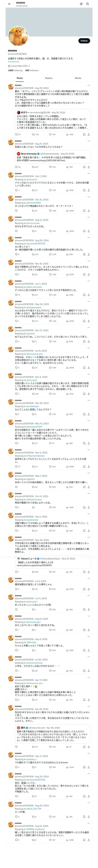
Task: Switch to the Replies tab
Action: tap(49, 78)
